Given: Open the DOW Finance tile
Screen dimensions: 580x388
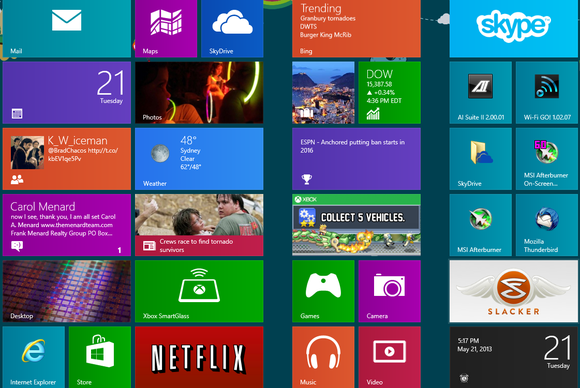Looking at the screenshot, I should coord(390,92).
